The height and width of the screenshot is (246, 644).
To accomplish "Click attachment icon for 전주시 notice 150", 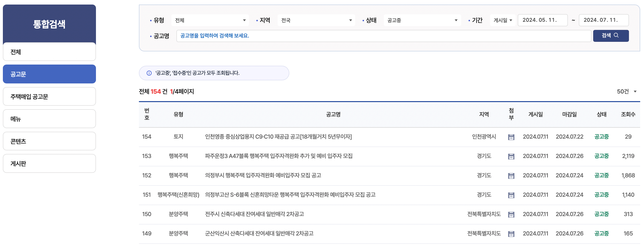I will click(x=512, y=214).
